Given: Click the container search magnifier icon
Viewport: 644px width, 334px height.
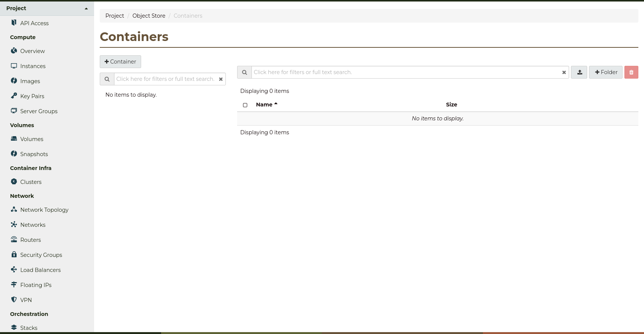Looking at the screenshot, I should click(107, 79).
